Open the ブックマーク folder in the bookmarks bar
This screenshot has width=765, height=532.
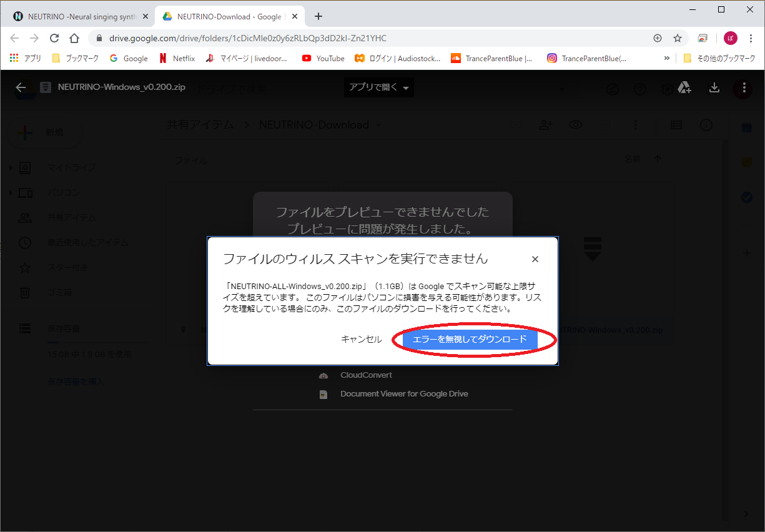click(75, 58)
